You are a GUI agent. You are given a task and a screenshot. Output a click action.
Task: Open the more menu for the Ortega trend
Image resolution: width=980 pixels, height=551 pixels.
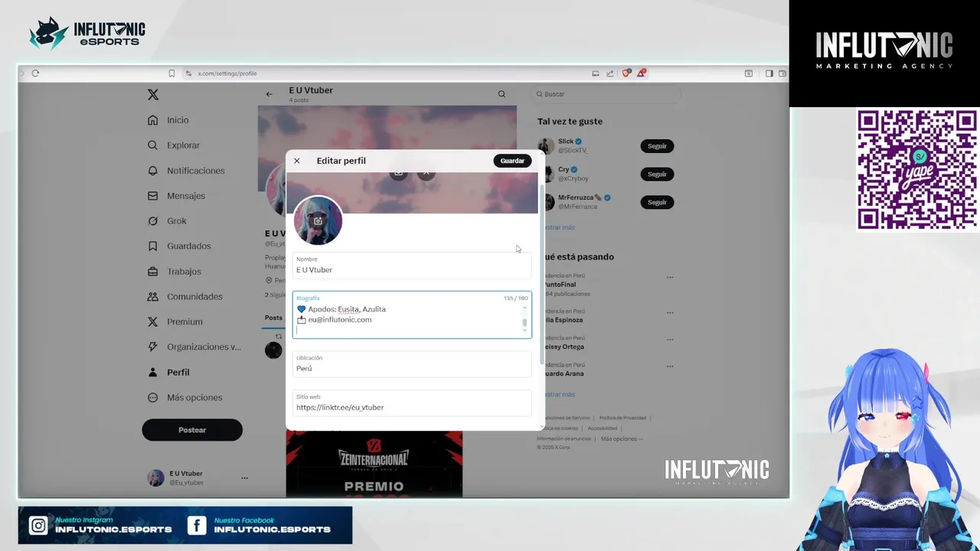(670, 339)
